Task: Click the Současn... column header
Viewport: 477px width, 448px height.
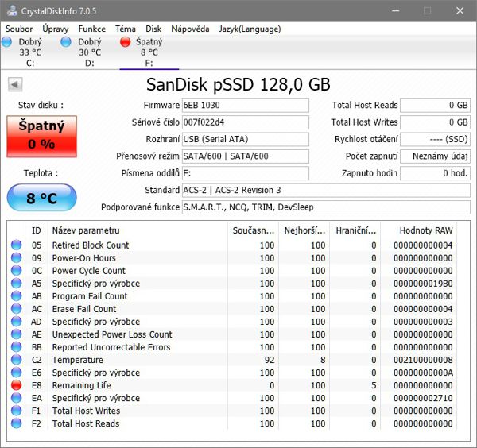Action: (253, 230)
